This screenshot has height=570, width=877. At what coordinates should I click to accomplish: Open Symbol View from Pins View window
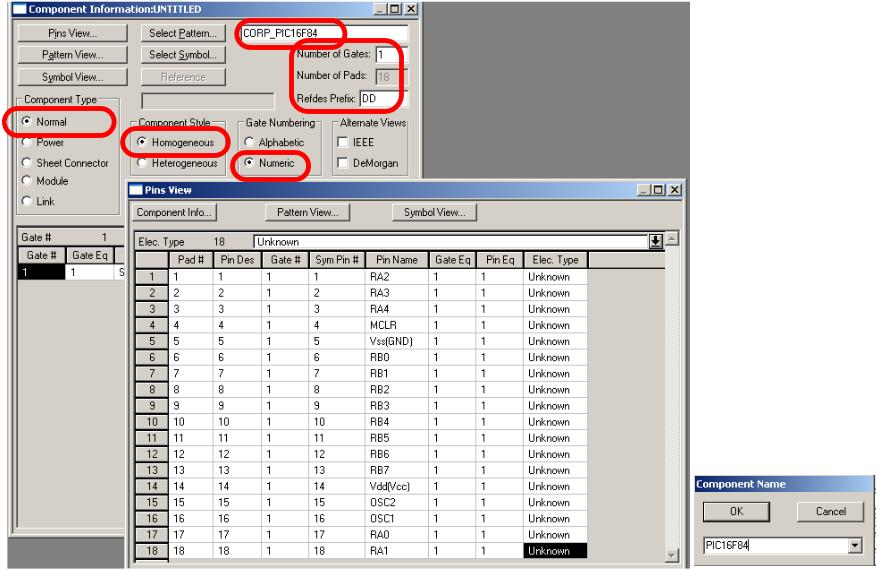(x=435, y=213)
